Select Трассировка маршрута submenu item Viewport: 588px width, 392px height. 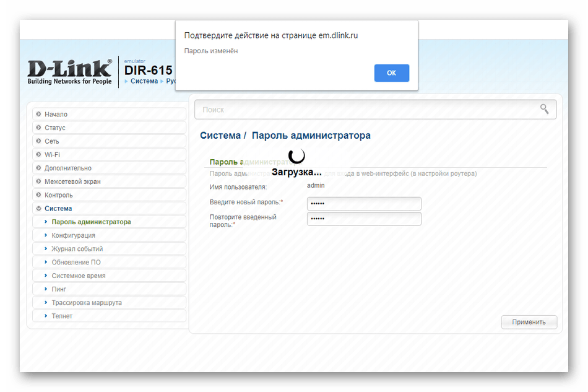point(109,303)
